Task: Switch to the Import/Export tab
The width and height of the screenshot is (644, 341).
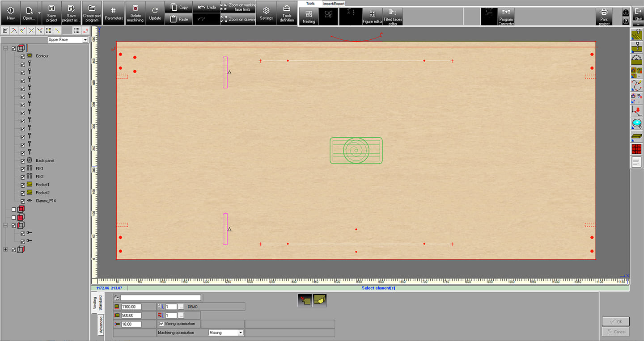Action: [x=334, y=4]
